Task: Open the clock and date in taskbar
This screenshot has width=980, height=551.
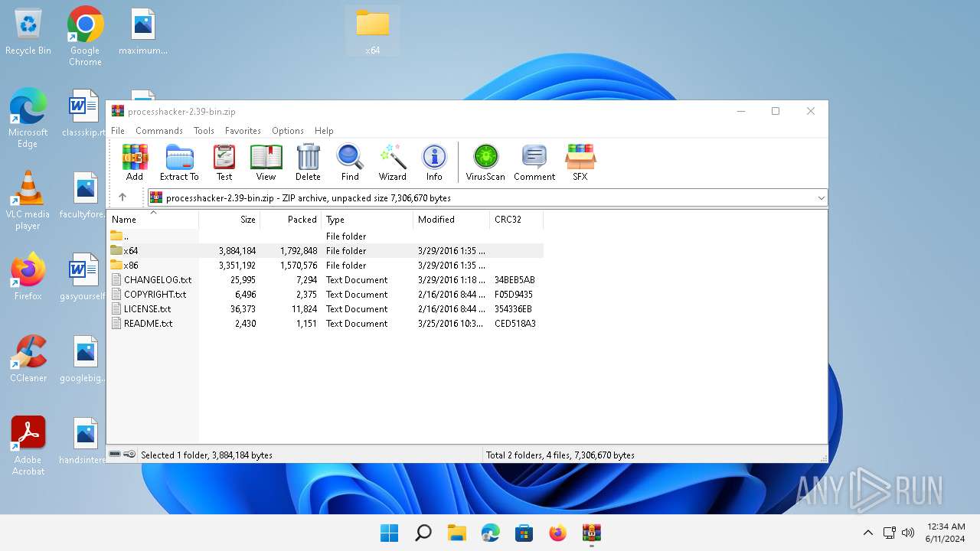Action: click(946, 533)
